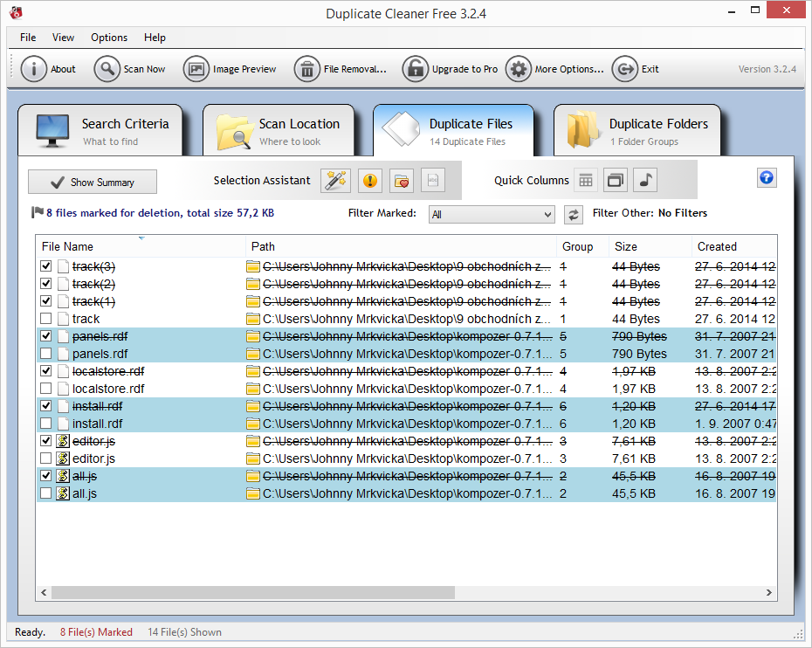Click the 45,5 KB size of unmarked all.js
The height and width of the screenshot is (648, 812).
[634, 493]
